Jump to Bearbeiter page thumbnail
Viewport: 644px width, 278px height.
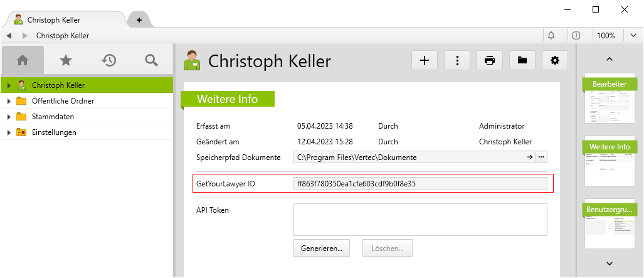click(609, 100)
